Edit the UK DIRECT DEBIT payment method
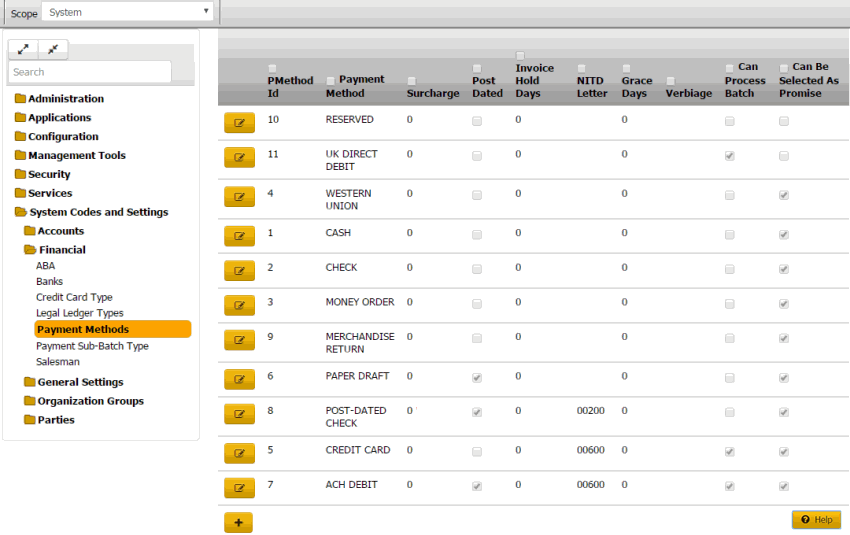The image size is (850, 535). pos(238,157)
